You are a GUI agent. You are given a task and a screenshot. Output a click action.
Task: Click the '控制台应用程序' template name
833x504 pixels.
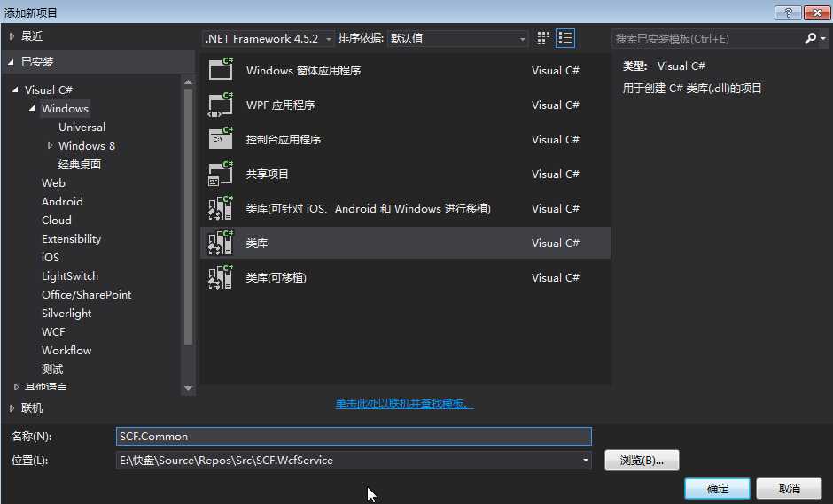pos(284,140)
